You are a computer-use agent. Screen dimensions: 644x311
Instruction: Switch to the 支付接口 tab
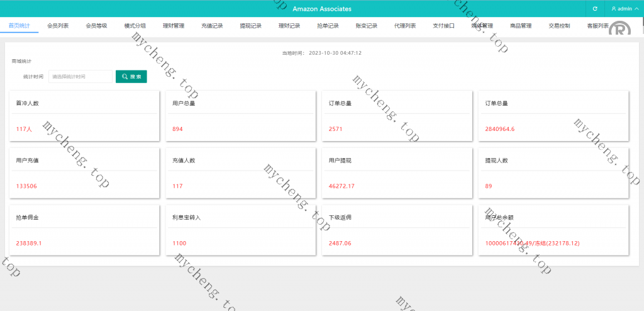tap(443, 26)
